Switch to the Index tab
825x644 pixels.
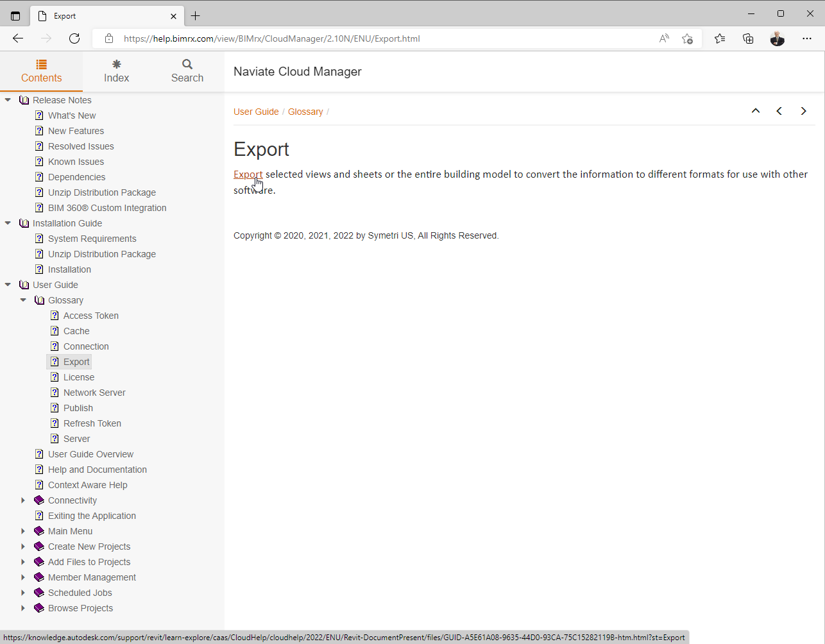[x=116, y=71]
